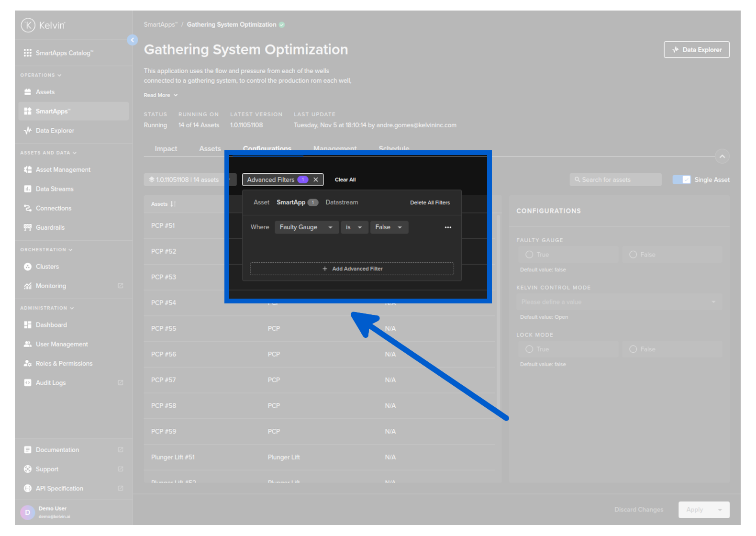756x536 pixels.
Task: Open the three-dot filter row options
Action: [448, 227]
